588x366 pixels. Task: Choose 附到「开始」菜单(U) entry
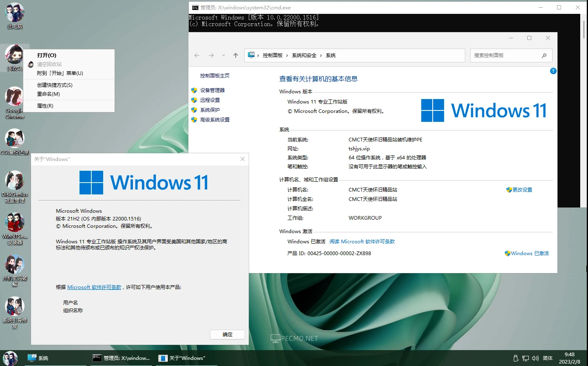coord(69,73)
